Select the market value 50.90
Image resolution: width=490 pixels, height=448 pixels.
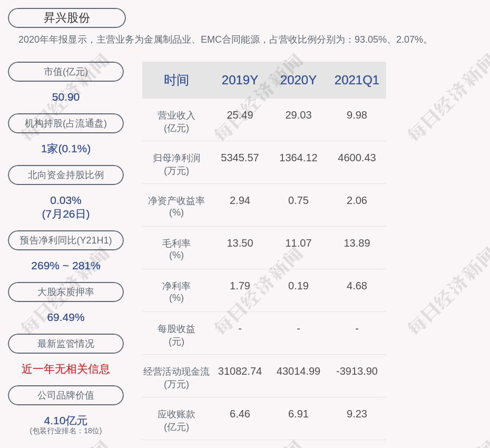pyautogui.click(x=66, y=97)
